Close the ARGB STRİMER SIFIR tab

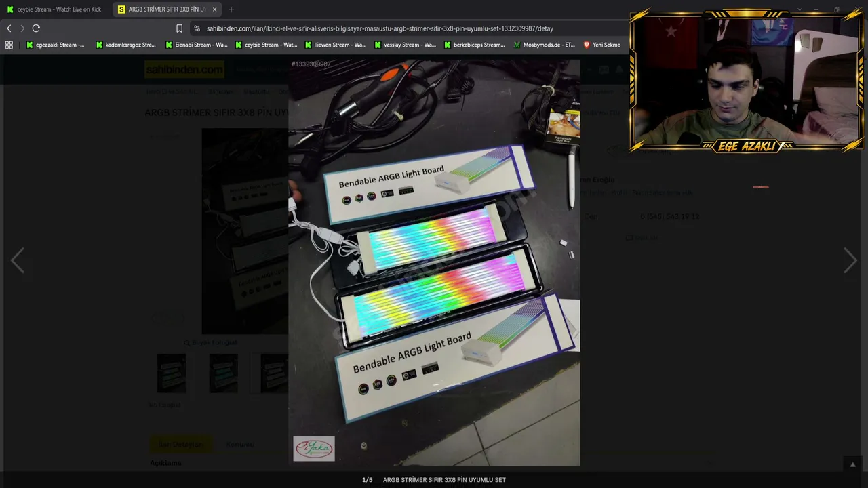pos(214,9)
